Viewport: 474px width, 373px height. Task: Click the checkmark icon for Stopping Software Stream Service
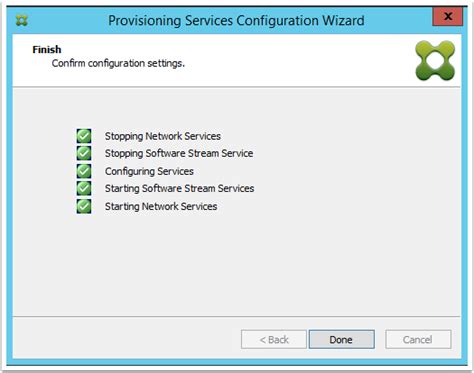(x=84, y=153)
